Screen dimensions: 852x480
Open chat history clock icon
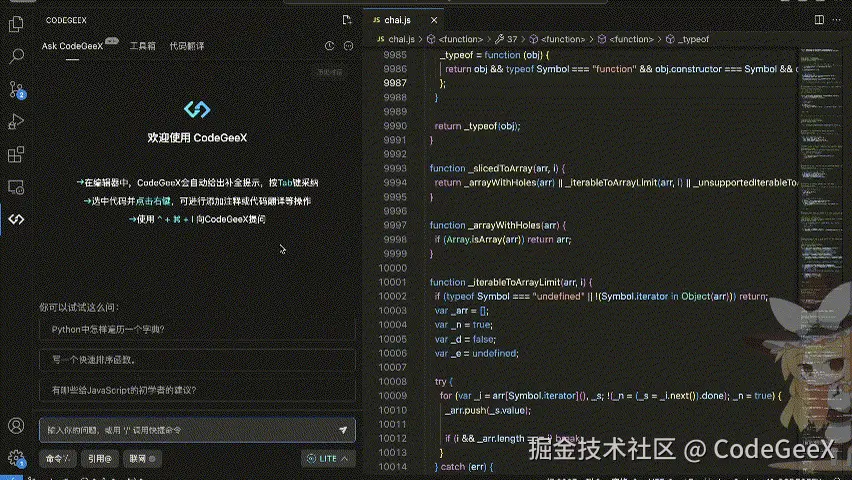tap(329, 46)
